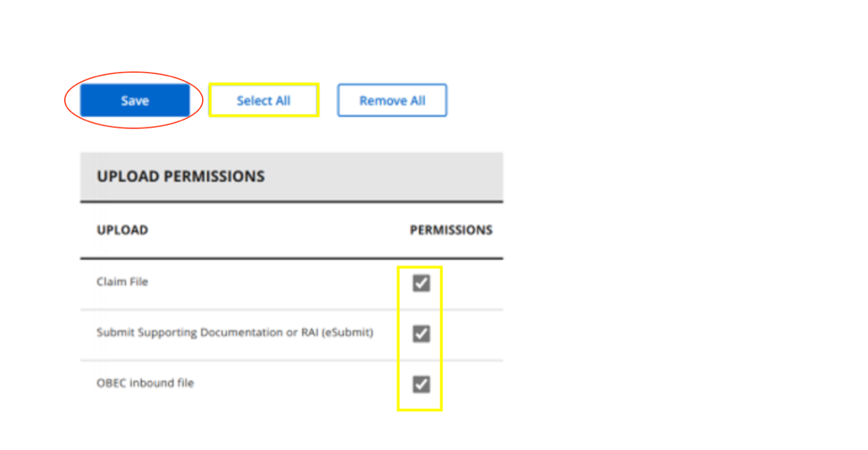Select the OBEC inbound file row label

tap(145, 383)
